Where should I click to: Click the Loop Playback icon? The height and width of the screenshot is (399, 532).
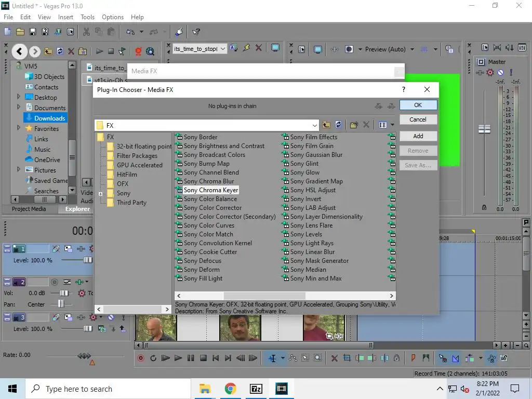click(153, 358)
